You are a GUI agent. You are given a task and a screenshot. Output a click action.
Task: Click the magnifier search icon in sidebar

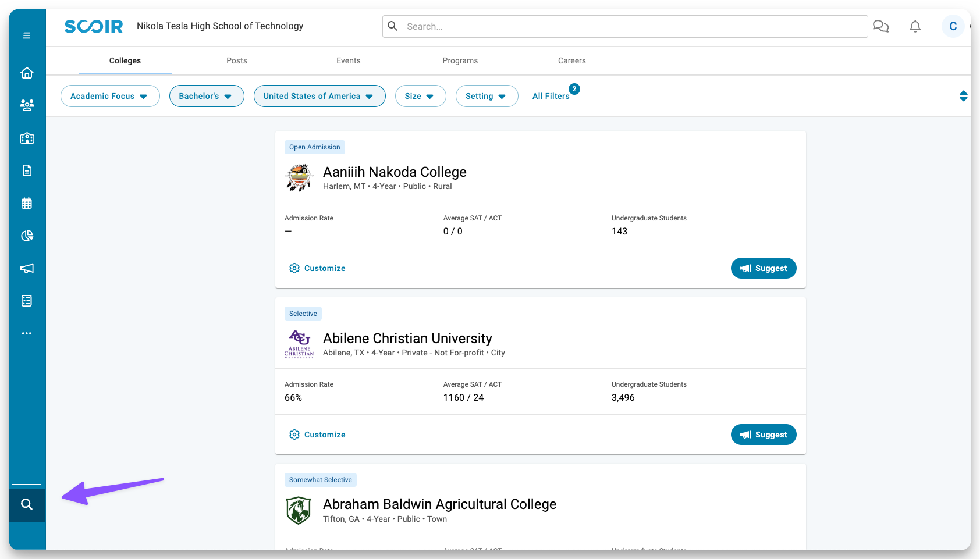pos(27,504)
